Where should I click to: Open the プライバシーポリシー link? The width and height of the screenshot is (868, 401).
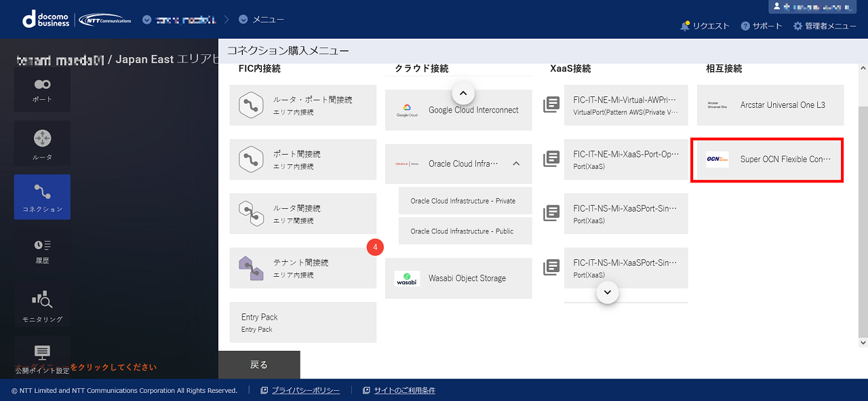[x=305, y=390]
